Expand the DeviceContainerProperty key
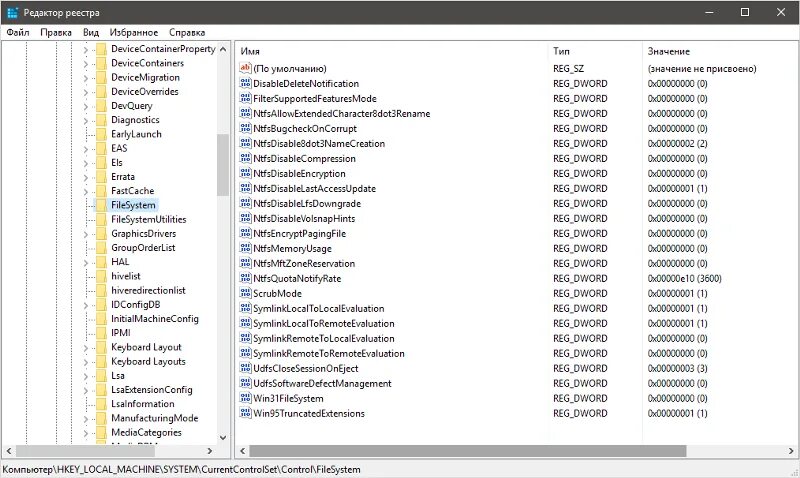 (86, 49)
